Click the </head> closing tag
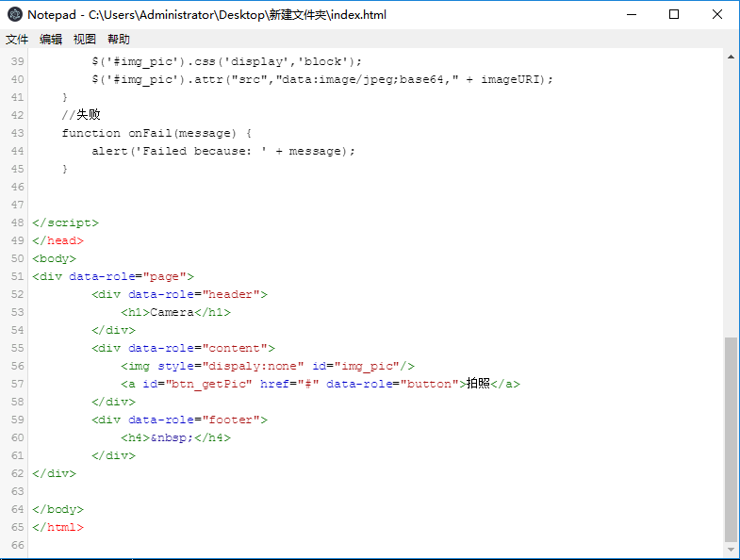This screenshot has height=560, width=740. (58, 240)
